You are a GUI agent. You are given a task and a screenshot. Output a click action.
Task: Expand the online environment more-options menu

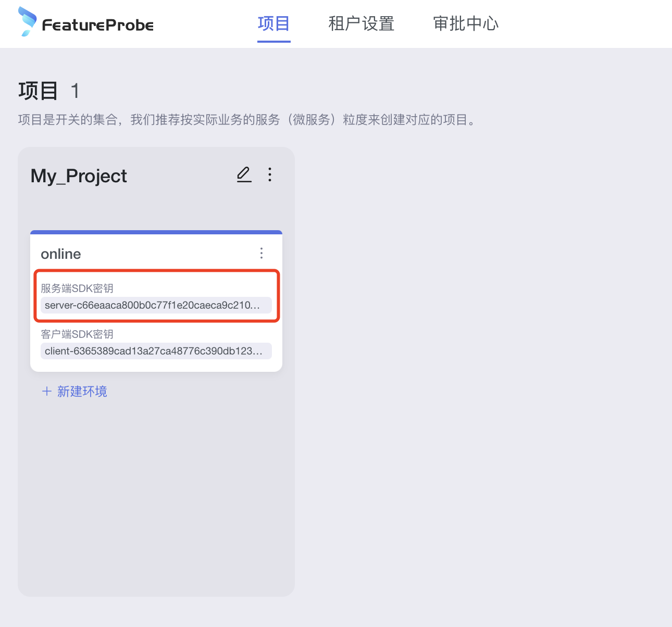coord(262,254)
